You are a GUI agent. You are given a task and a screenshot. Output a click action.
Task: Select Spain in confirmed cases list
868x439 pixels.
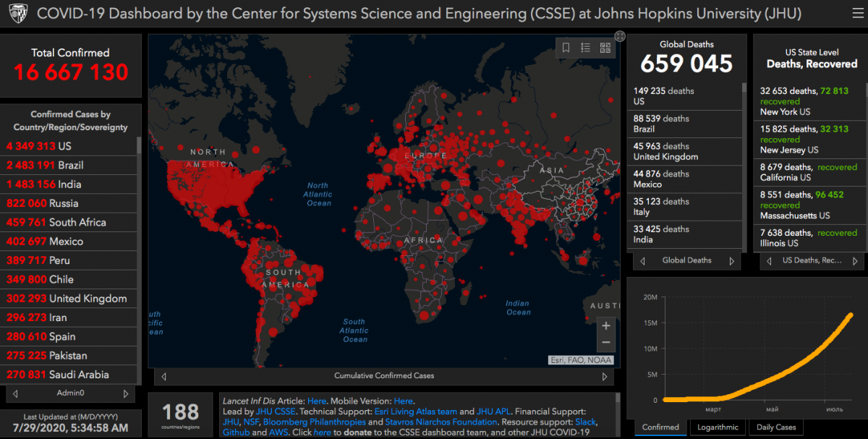click(x=69, y=336)
